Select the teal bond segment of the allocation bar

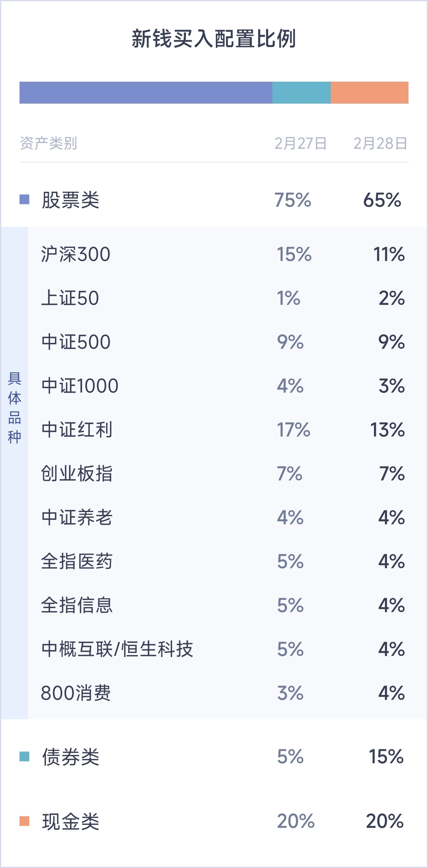point(301,93)
